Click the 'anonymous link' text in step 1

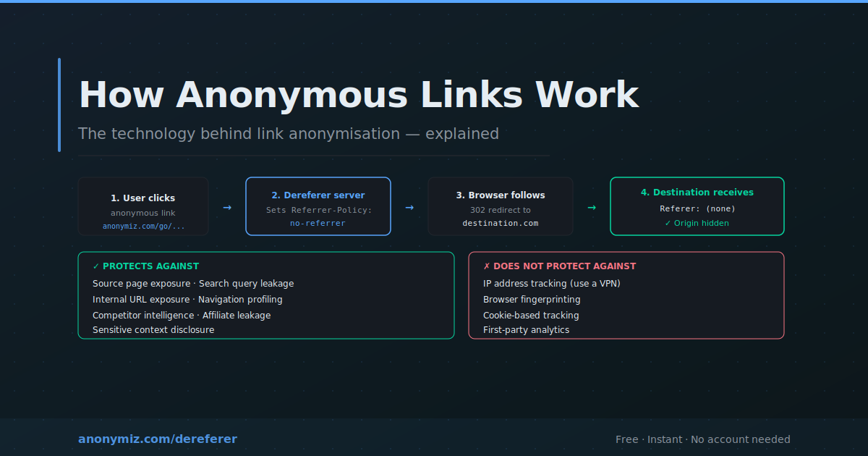(x=143, y=213)
